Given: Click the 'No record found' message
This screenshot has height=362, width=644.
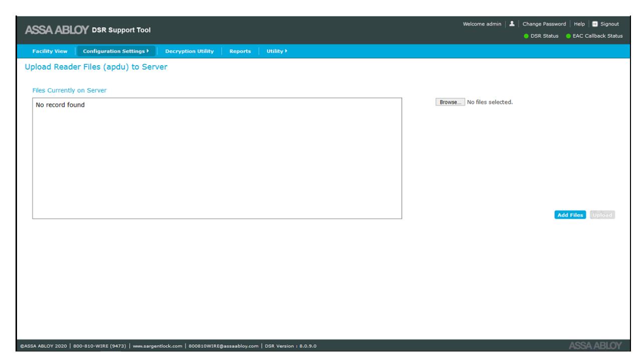Looking at the screenshot, I should [60, 105].
